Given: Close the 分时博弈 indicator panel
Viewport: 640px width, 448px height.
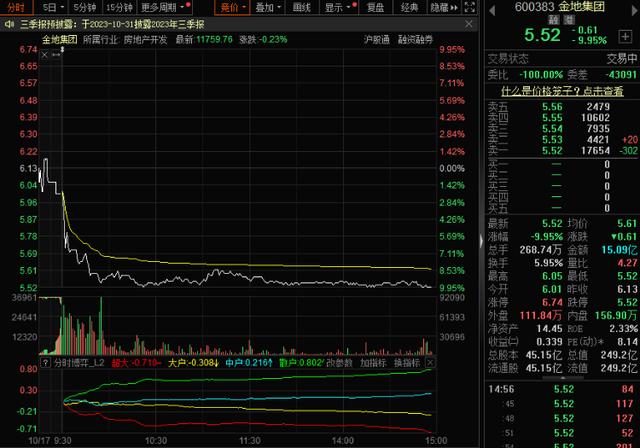Looking at the screenshot, I should 430,362.
